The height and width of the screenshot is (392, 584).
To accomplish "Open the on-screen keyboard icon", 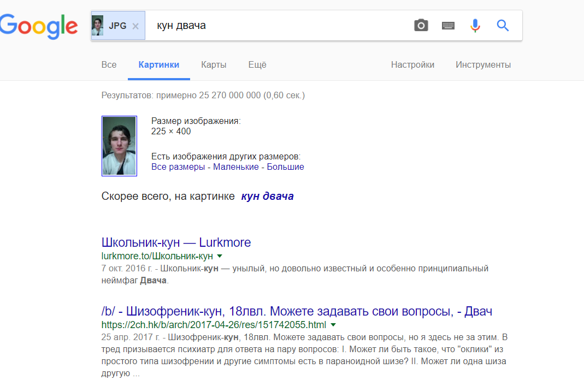I will tap(448, 26).
